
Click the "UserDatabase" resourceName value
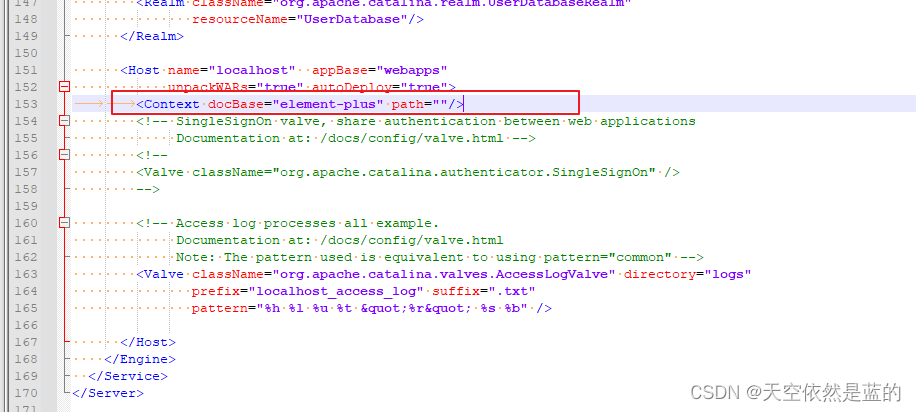(x=352, y=19)
